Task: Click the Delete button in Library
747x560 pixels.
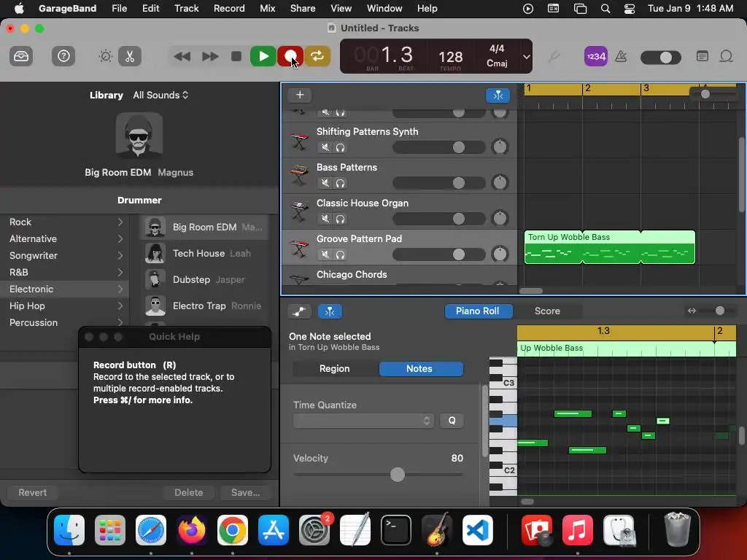Action: click(189, 492)
